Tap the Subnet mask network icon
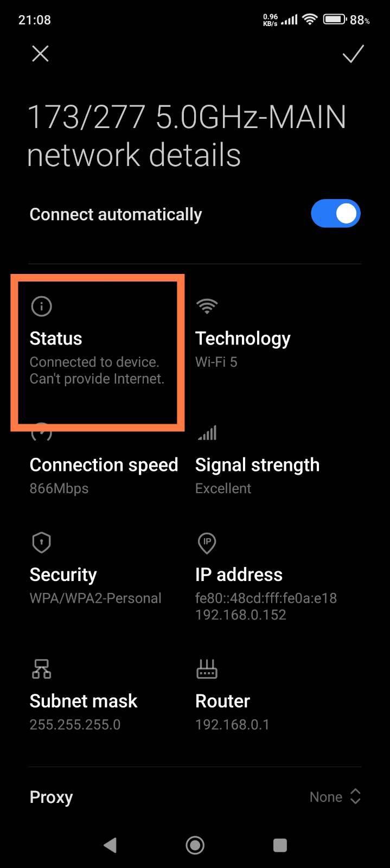This screenshot has height=868, width=390. point(42,669)
